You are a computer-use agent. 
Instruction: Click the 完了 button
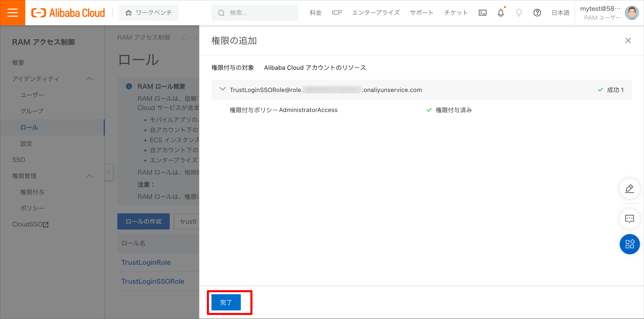click(x=226, y=302)
